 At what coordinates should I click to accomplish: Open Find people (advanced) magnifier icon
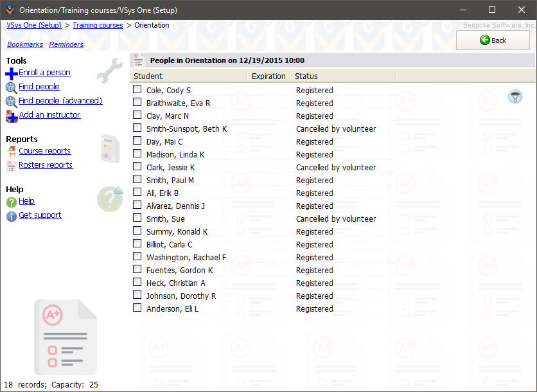coord(11,100)
